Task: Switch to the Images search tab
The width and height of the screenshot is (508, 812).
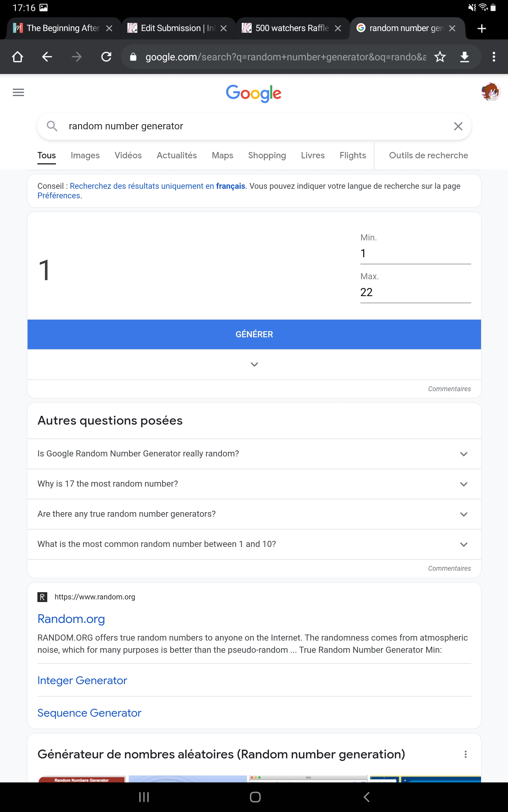Action: click(x=85, y=155)
